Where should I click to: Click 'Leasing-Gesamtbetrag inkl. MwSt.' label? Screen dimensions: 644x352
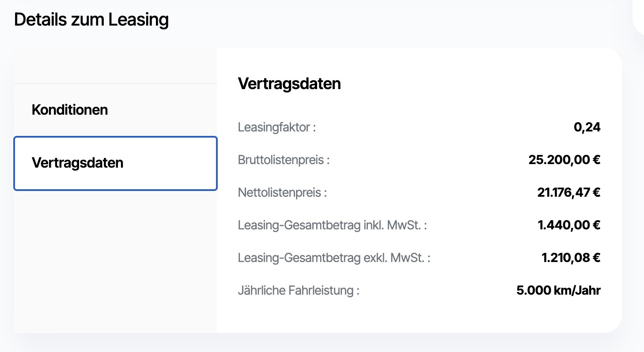coord(333,225)
